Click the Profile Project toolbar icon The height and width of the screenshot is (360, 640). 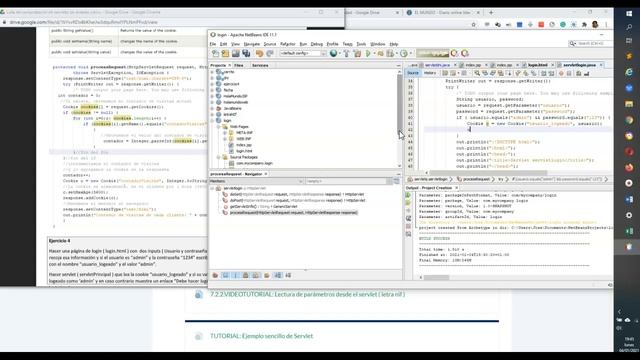pos(404,53)
